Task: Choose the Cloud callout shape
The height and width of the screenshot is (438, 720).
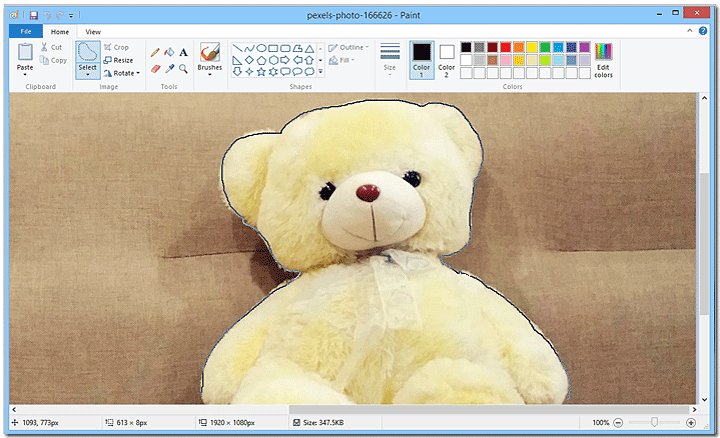Action: (309, 72)
